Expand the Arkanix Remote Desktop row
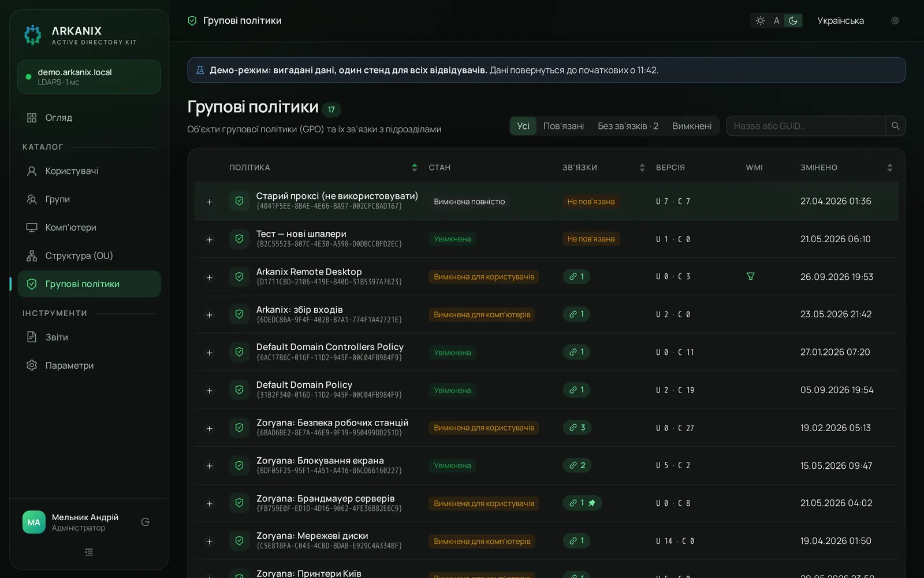 point(210,278)
